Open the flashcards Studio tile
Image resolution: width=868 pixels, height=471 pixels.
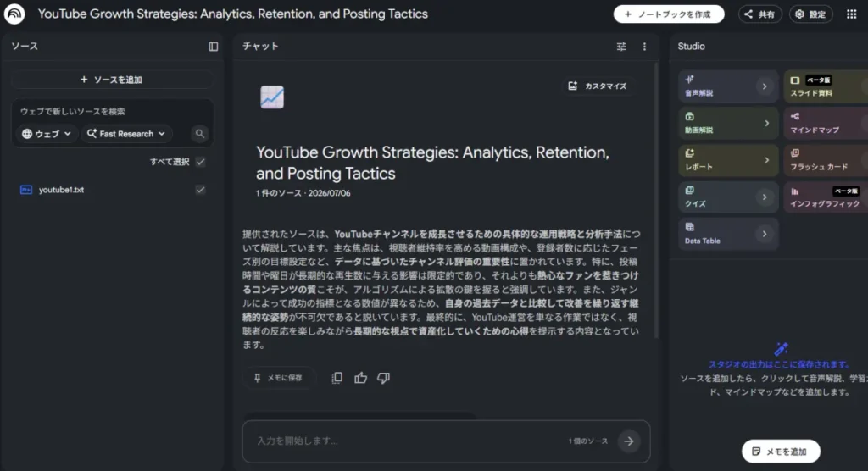(x=826, y=160)
